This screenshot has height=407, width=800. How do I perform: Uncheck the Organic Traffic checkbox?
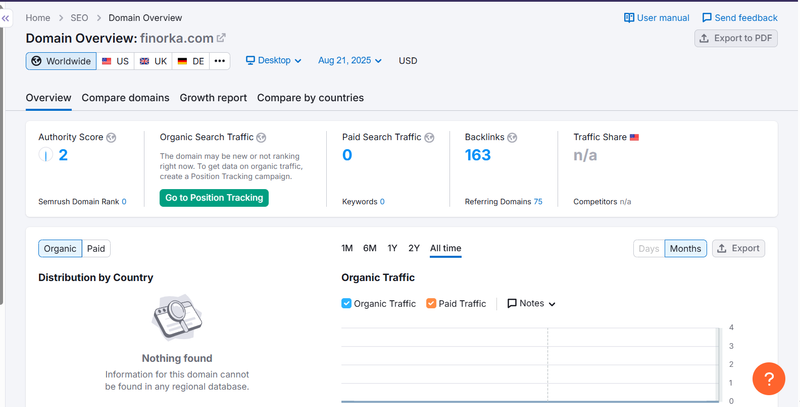346,303
